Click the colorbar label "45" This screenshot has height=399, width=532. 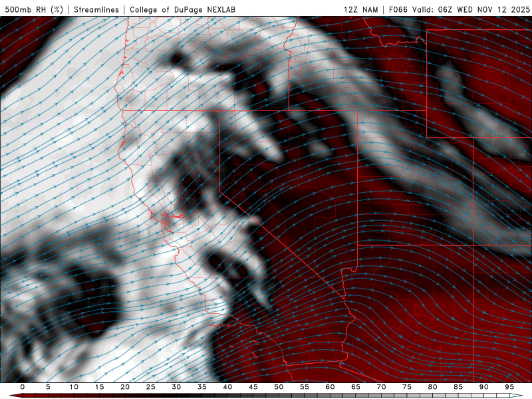(x=253, y=387)
